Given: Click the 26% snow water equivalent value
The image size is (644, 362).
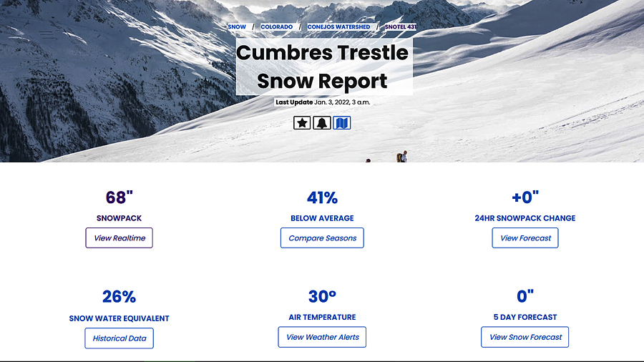Looking at the screenshot, I should point(119,297).
